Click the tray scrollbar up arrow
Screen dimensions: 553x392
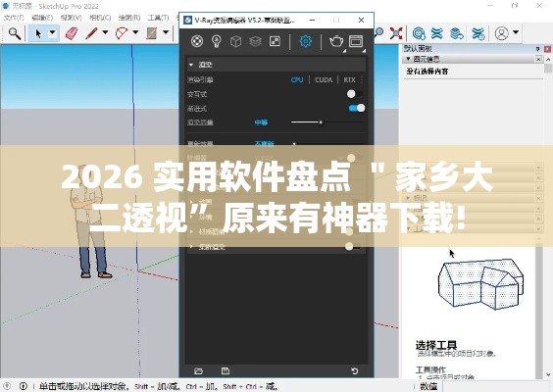pos(548,59)
